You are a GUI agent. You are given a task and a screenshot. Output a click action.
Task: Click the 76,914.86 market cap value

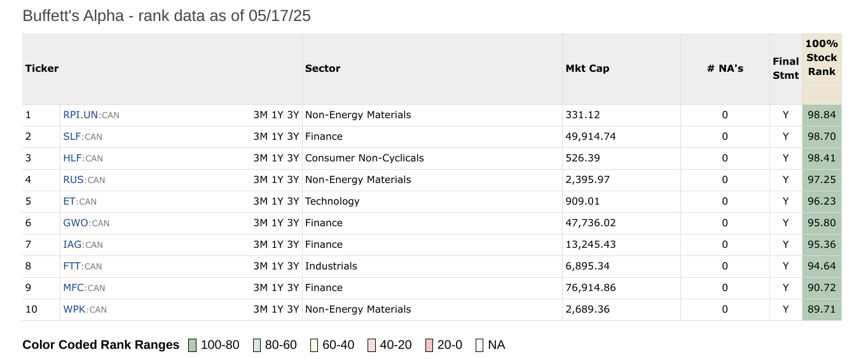pos(591,288)
